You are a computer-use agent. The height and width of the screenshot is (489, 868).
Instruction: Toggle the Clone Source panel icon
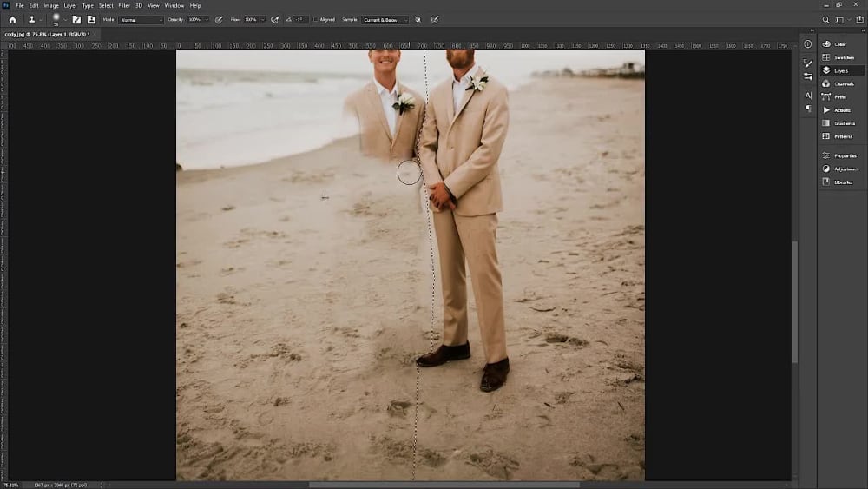91,19
